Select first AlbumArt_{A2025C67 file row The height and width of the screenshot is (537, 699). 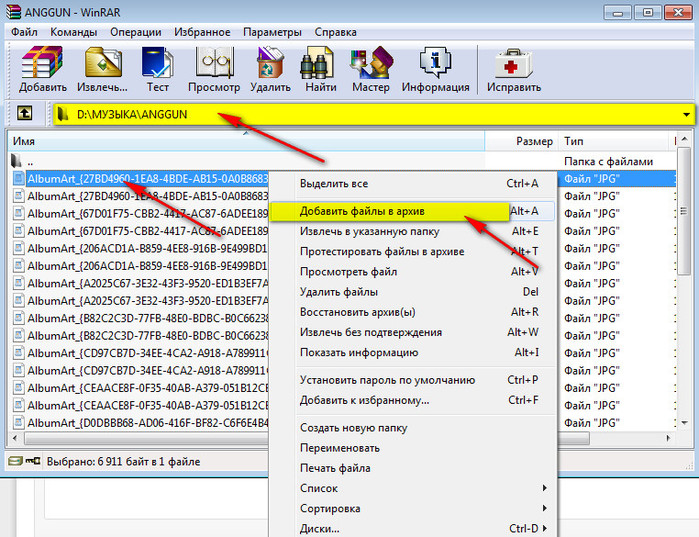(x=139, y=283)
